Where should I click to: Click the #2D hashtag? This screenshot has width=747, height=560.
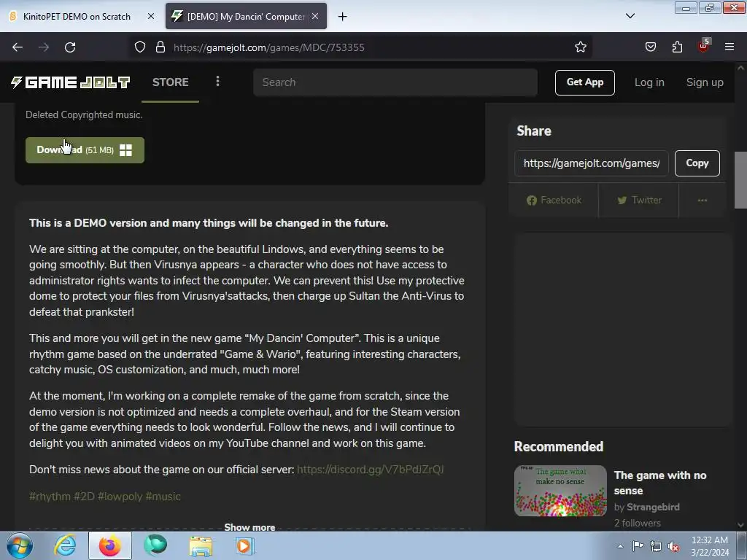pyautogui.click(x=84, y=497)
